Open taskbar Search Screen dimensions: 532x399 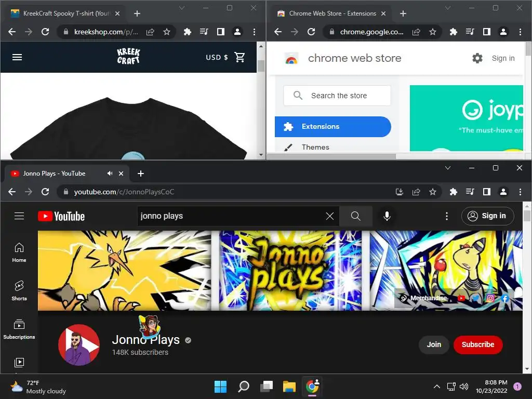[244, 387]
